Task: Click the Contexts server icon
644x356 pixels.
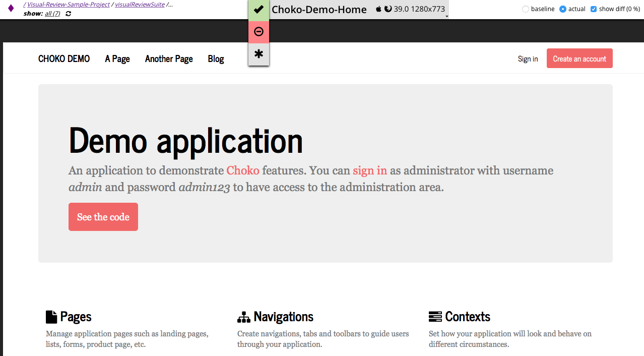Action: click(x=435, y=317)
